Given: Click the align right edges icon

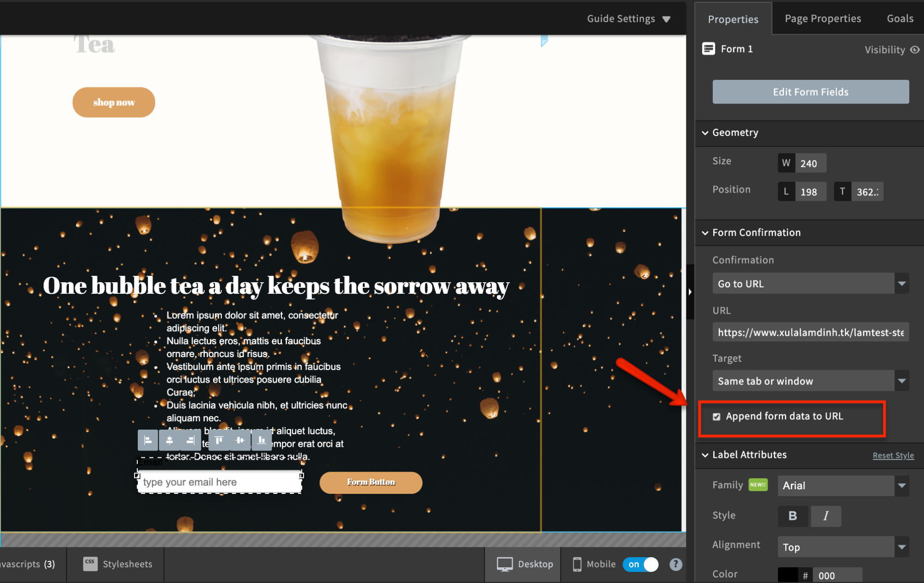Looking at the screenshot, I should click(190, 440).
